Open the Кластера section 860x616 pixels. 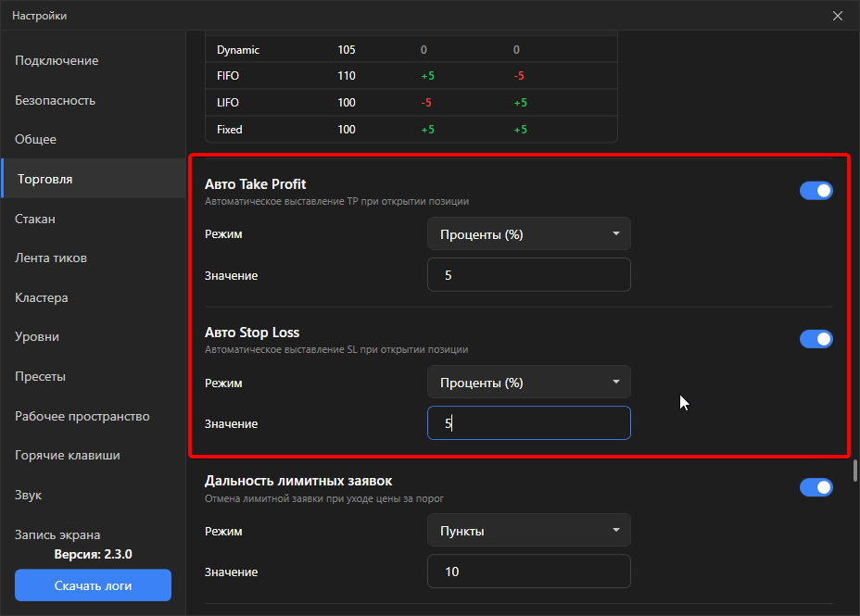coord(94,297)
